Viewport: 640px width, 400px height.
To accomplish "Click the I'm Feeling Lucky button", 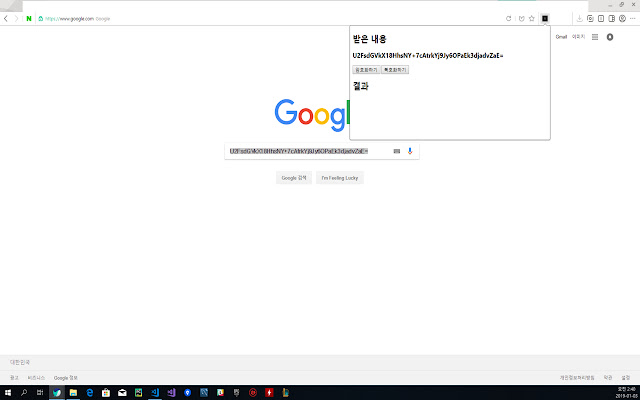I will pos(340,178).
